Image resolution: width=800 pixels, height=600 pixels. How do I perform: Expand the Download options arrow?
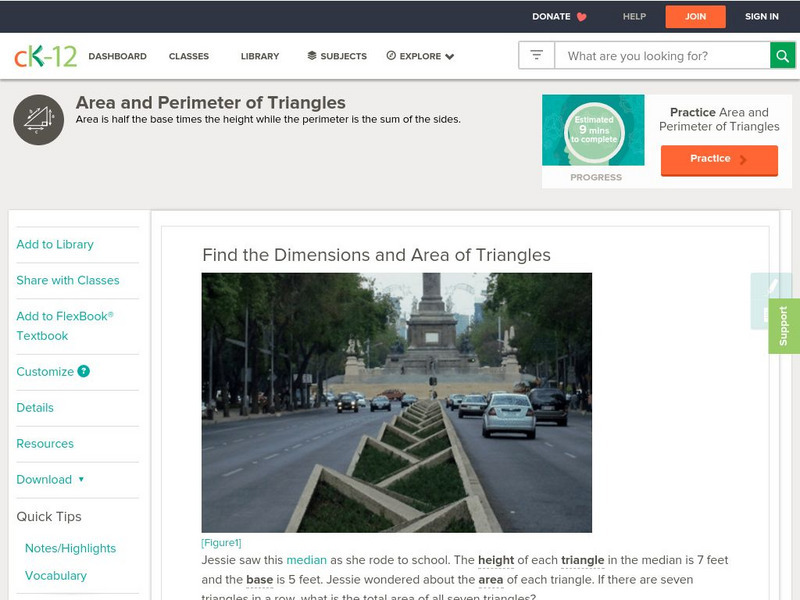pyautogui.click(x=81, y=479)
